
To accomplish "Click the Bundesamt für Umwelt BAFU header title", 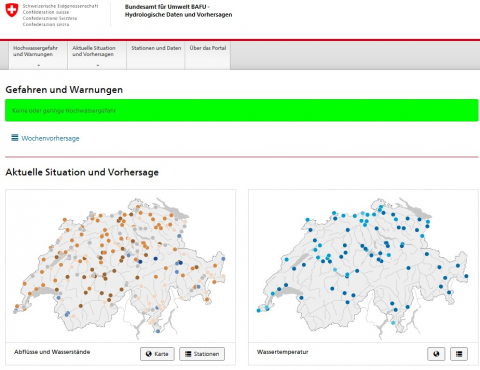I will click(178, 11).
